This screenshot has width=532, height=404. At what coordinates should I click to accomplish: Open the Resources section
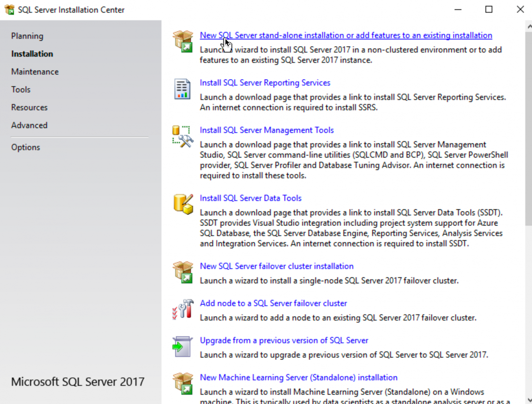point(29,108)
